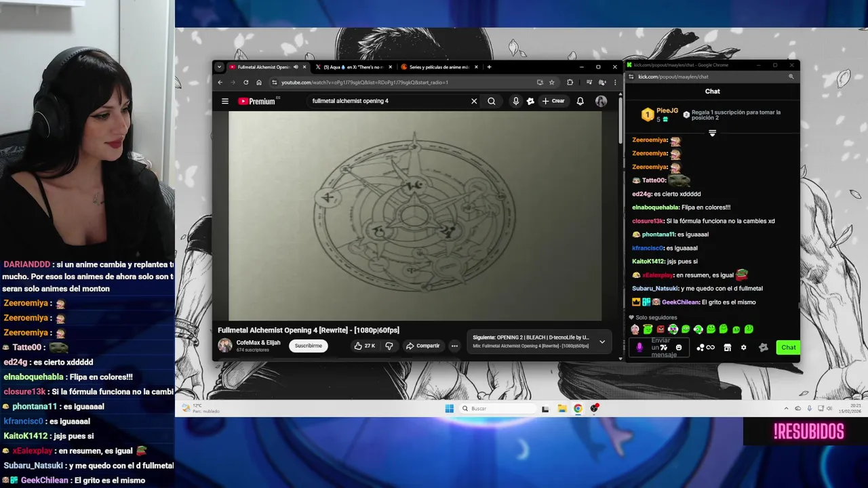
Task: Click username ed24g in Kick chat
Action: 642,194
